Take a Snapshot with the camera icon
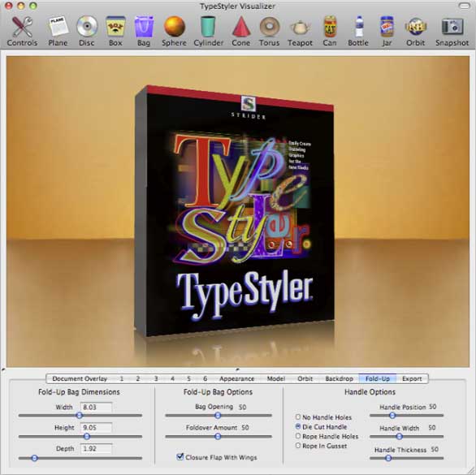Image resolution: width=476 pixels, height=475 pixels. (452, 31)
